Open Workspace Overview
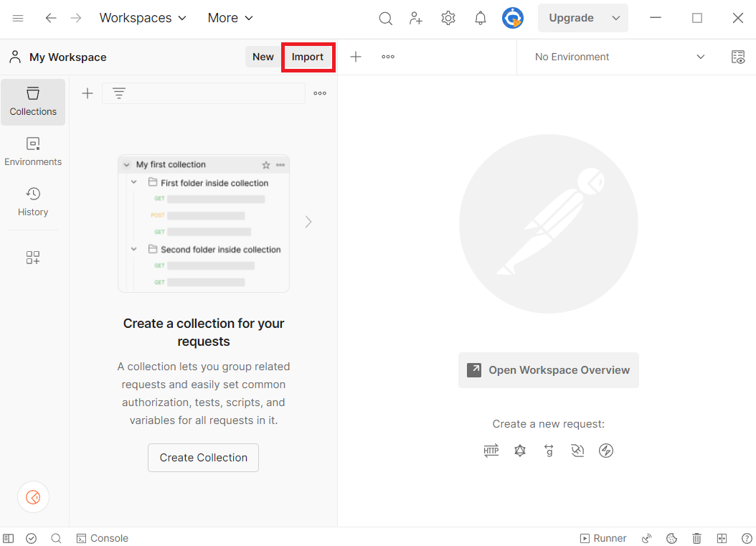This screenshot has width=756, height=546. pos(548,370)
